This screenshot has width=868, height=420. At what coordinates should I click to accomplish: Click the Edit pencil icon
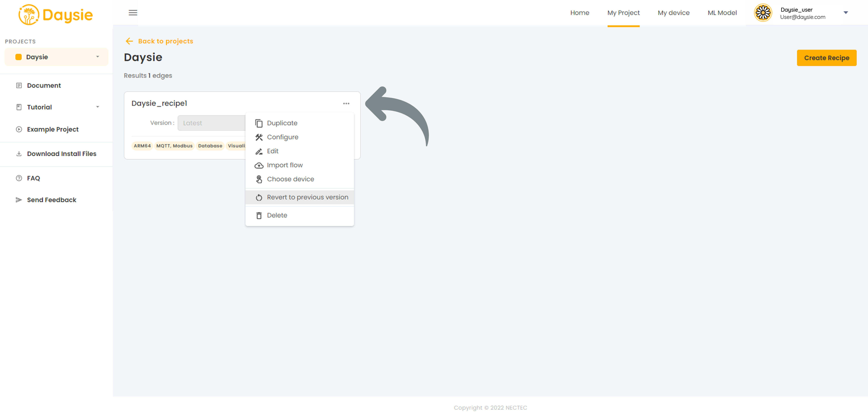(x=259, y=151)
